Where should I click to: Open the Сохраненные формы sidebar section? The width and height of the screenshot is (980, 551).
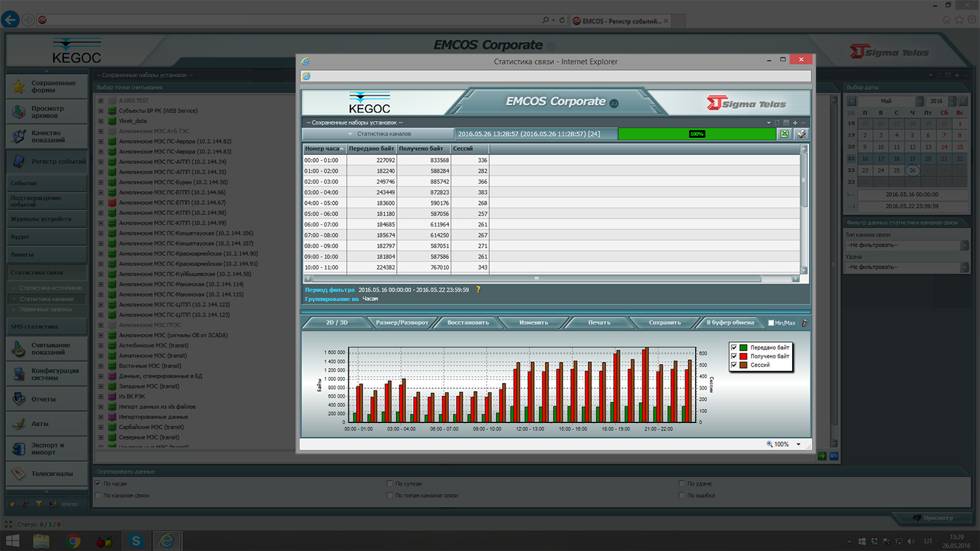[47, 86]
